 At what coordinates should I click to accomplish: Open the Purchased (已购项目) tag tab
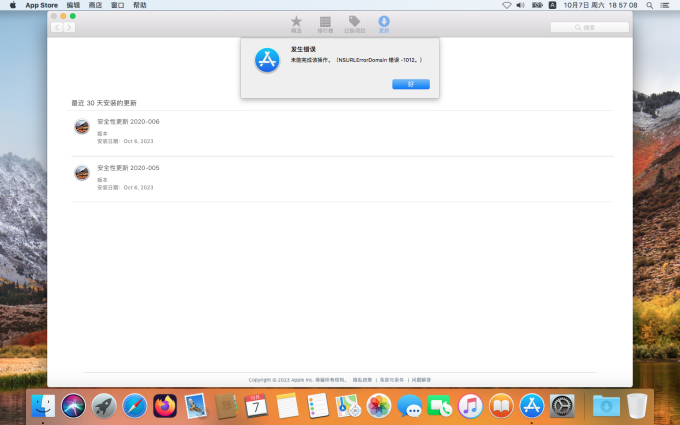pyautogui.click(x=354, y=24)
